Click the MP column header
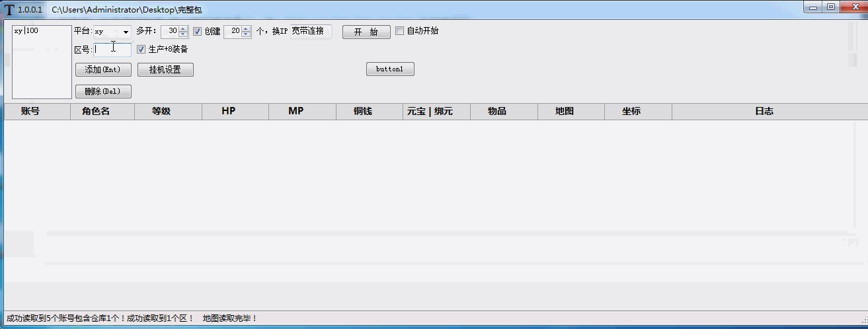 pos(303,111)
